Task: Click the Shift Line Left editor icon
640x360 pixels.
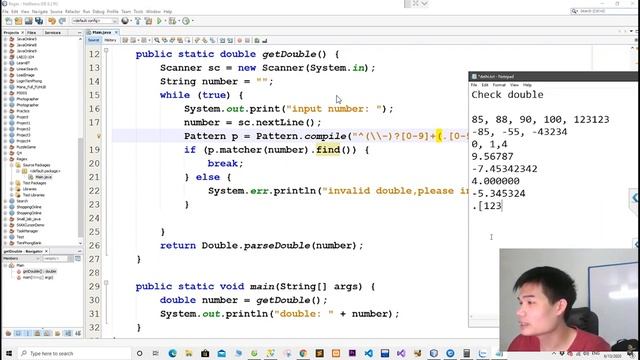Action: pyautogui.click(x=222, y=40)
